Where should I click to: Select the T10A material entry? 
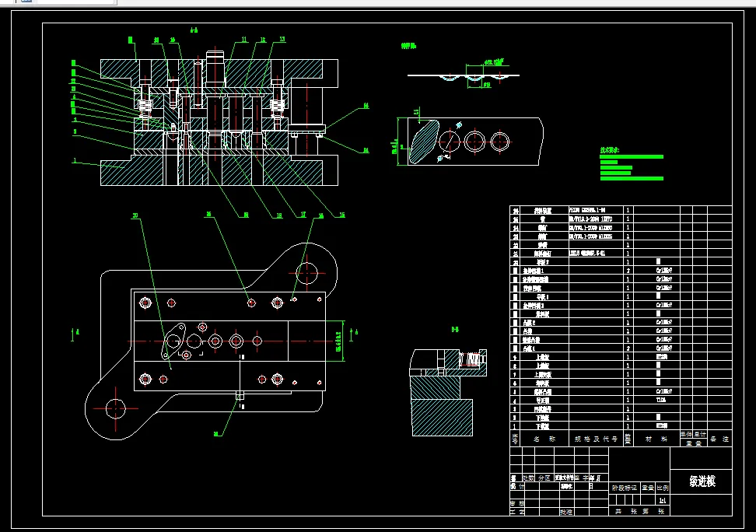pos(661,400)
